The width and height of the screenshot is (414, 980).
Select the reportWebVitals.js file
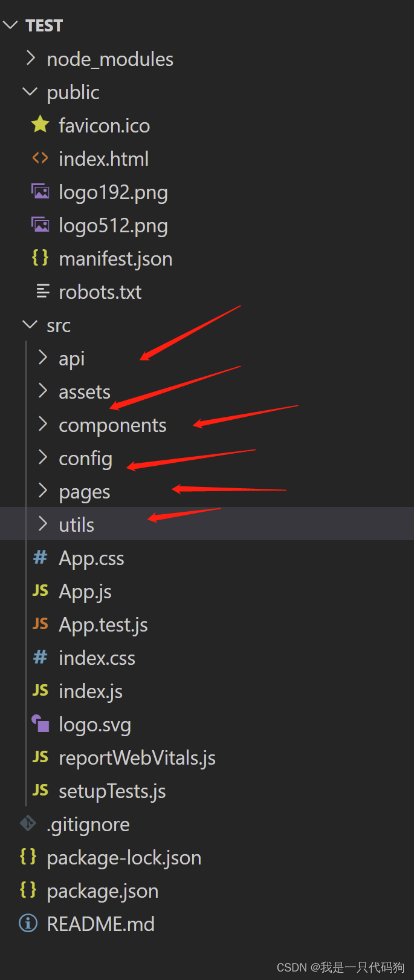[137, 757]
